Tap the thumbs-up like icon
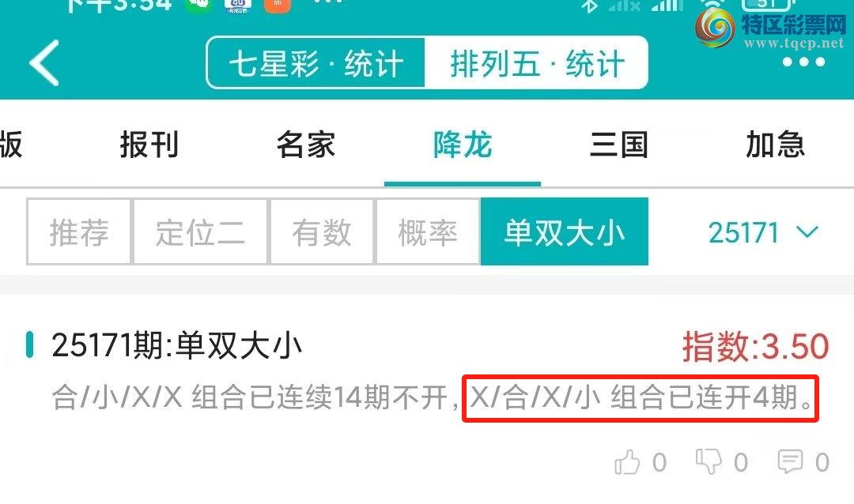The image size is (854, 504). pos(627,463)
